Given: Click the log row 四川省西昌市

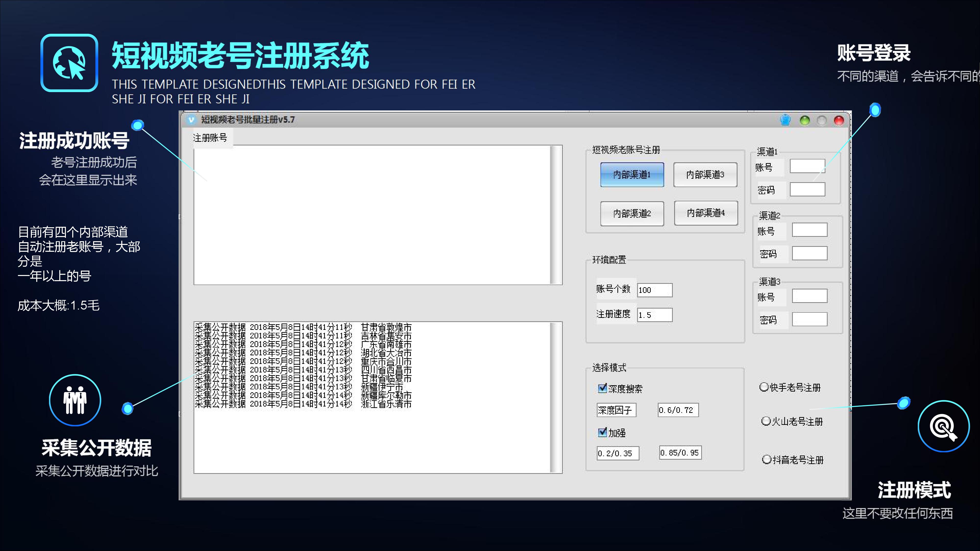Looking at the screenshot, I should 303,370.
